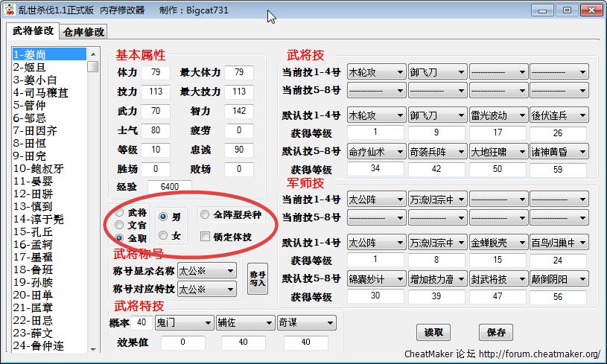Image resolution: width=607 pixels, height=364 pixels.
Task: Choose the 女 gender radio option
Action: click(x=163, y=236)
